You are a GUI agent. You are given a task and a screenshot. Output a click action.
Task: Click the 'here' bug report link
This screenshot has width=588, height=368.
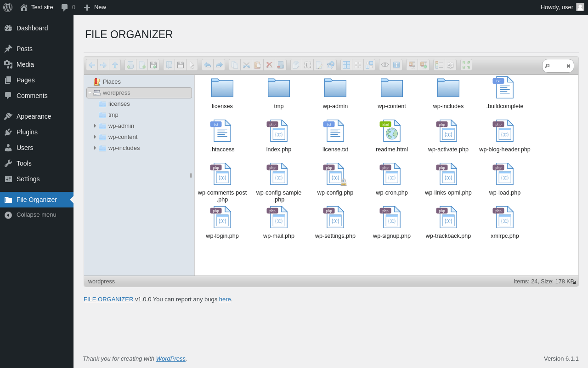point(225,299)
